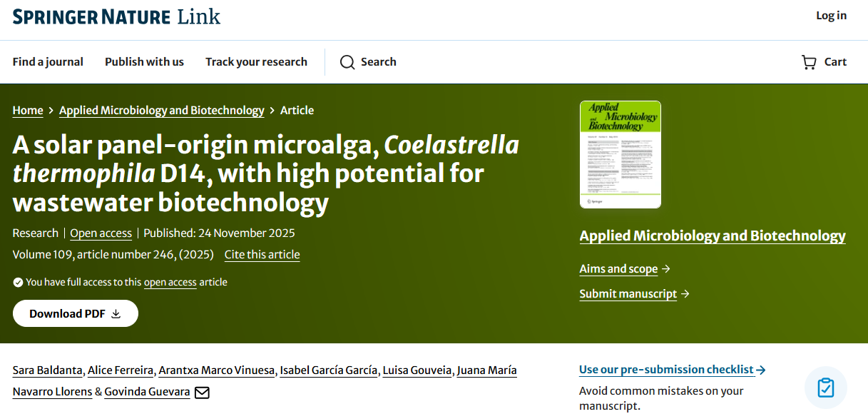This screenshot has width=868, height=414.
Task: Open author Sara Baldanta's details
Action: pos(48,370)
